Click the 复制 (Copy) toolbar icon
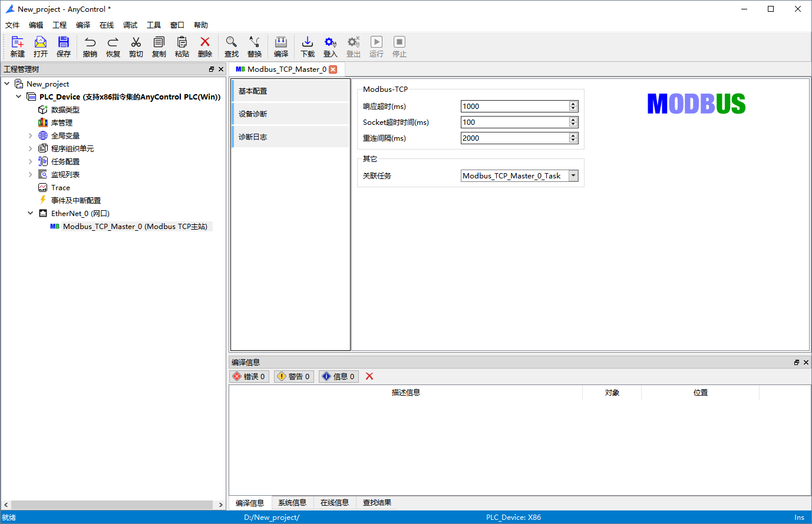 point(159,42)
